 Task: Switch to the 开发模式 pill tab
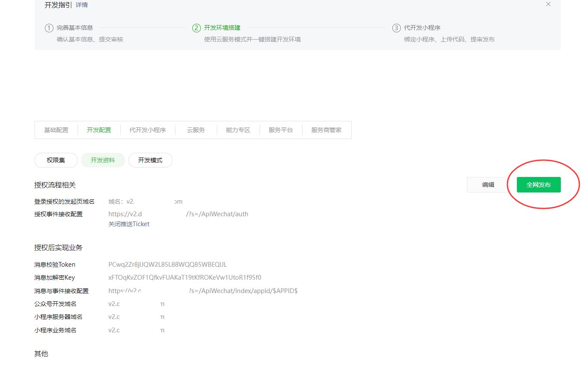click(150, 160)
